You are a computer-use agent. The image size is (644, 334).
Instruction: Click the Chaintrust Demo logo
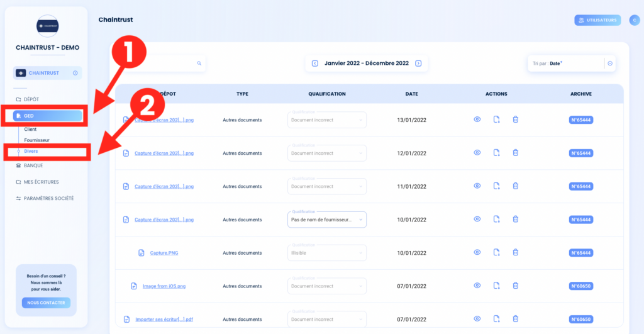(48, 26)
